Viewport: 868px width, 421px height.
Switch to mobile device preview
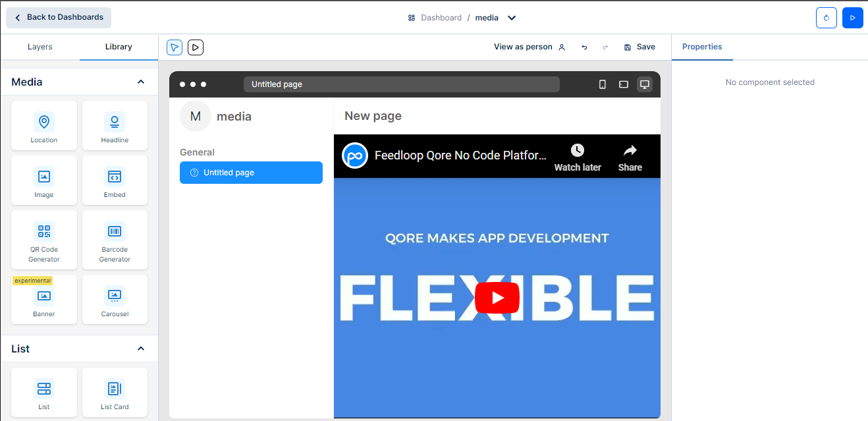(x=602, y=84)
